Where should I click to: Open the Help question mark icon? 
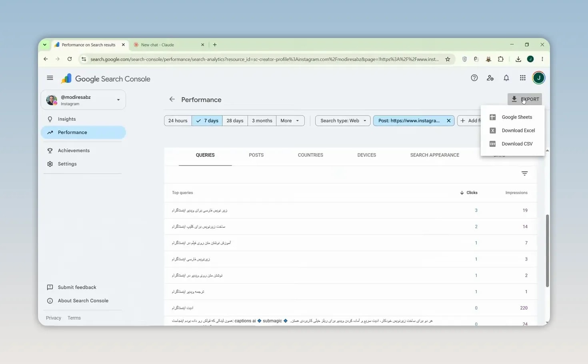click(x=474, y=78)
